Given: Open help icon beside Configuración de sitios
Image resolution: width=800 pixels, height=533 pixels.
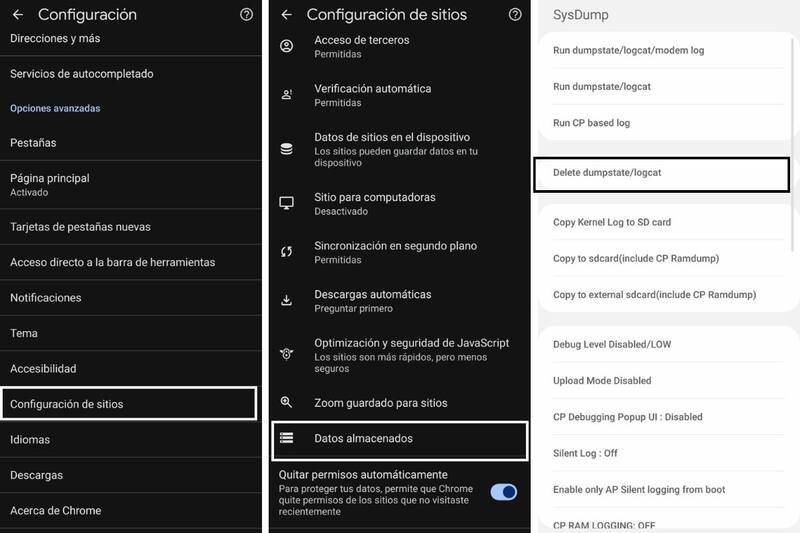Looking at the screenshot, I should pyautogui.click(x=515, y=15).
